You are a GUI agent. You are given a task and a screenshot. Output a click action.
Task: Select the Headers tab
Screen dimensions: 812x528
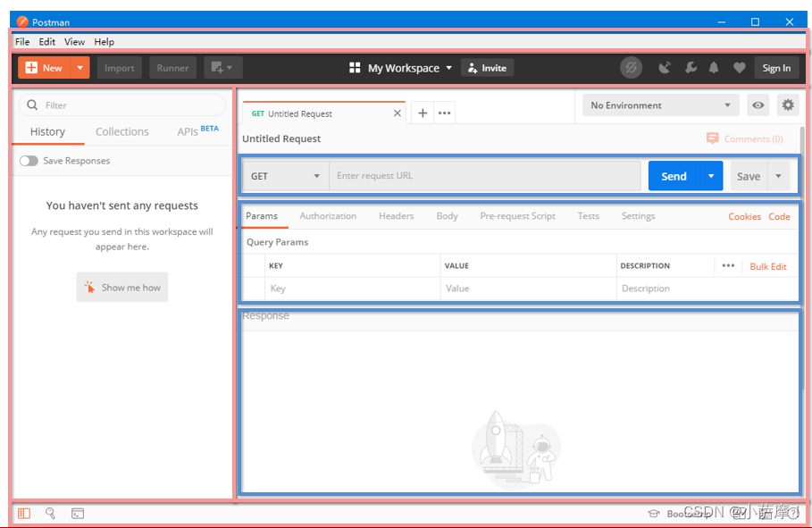(396, 216)
